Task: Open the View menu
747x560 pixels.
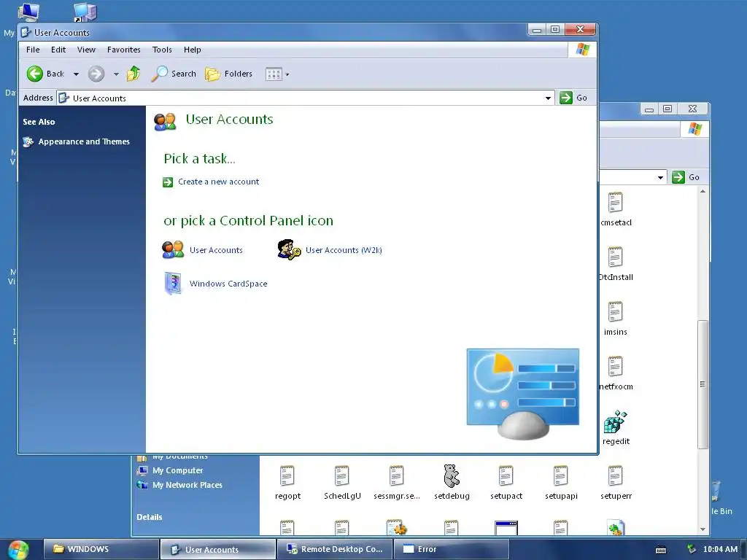Action: point(86,50)
